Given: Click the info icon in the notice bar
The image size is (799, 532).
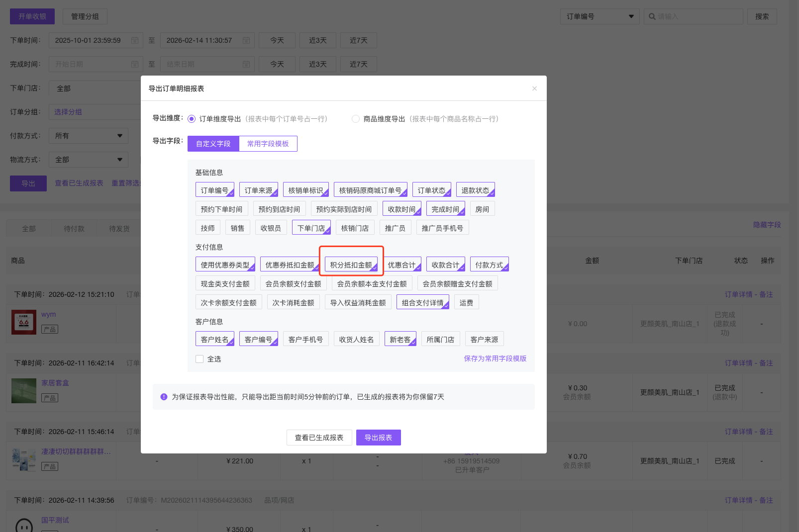Looking at the screenshot, I should (164, 397).
